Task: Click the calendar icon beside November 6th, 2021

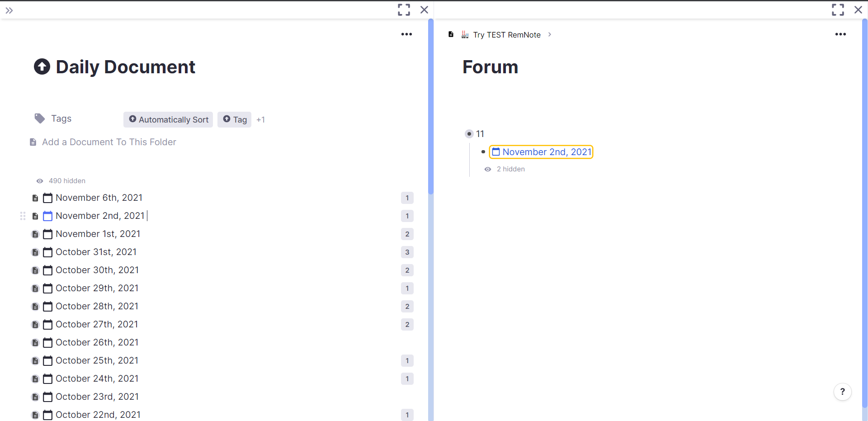Action: (47, 198)
